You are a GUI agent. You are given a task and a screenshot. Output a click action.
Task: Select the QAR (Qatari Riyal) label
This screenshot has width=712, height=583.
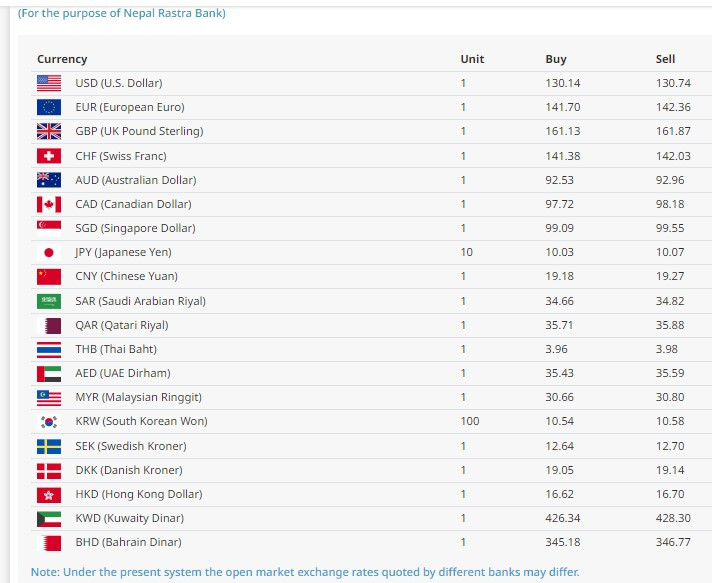click(122, 326)
